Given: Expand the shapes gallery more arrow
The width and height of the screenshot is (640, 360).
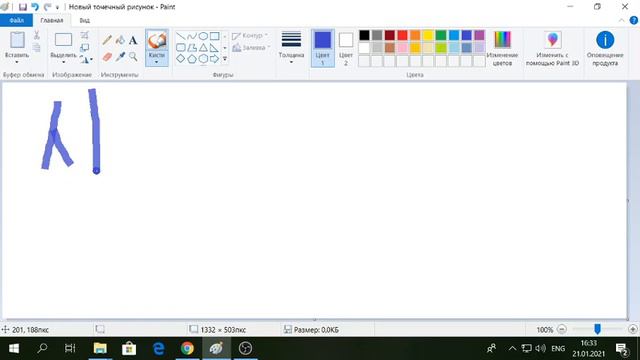Looking at the screenshot, I should (224, 59).
